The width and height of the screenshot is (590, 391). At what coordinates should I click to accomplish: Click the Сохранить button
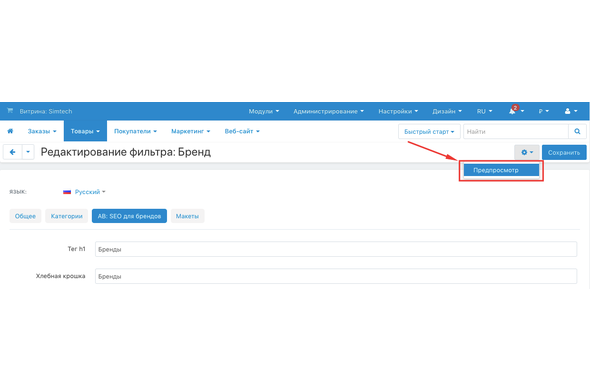564,152
